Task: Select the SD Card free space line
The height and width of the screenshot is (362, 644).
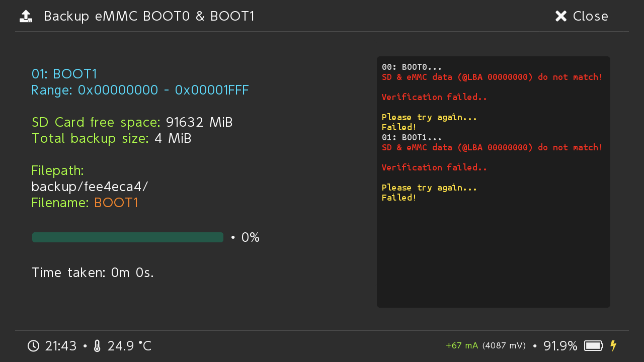Action: click(132, 122)
